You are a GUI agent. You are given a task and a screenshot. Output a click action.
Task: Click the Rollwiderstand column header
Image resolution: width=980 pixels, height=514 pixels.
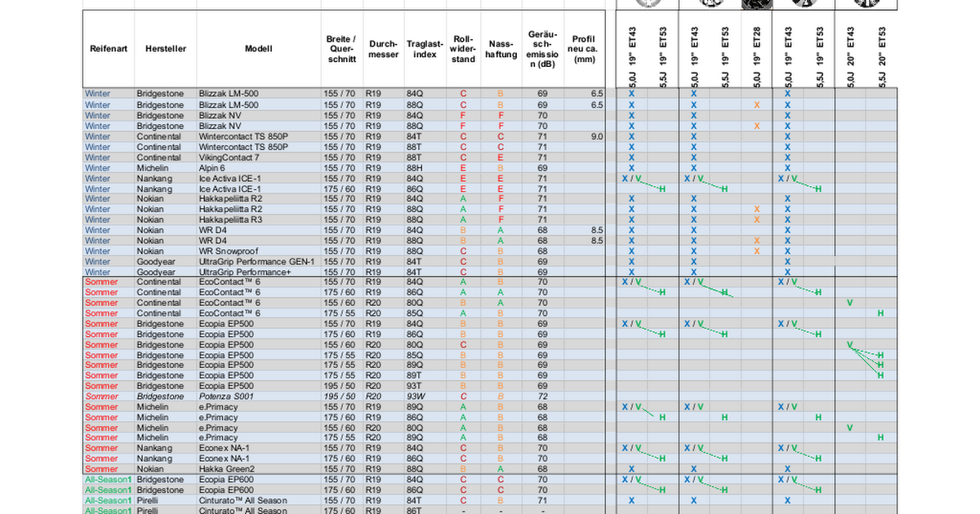click(463, 49)
